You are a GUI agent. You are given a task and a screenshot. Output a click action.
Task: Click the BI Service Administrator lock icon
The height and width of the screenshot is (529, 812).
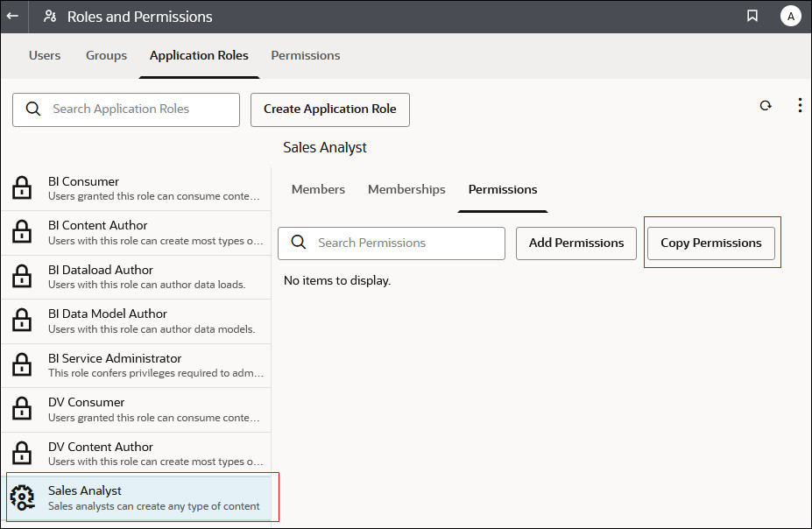click(x=22, y=365)
